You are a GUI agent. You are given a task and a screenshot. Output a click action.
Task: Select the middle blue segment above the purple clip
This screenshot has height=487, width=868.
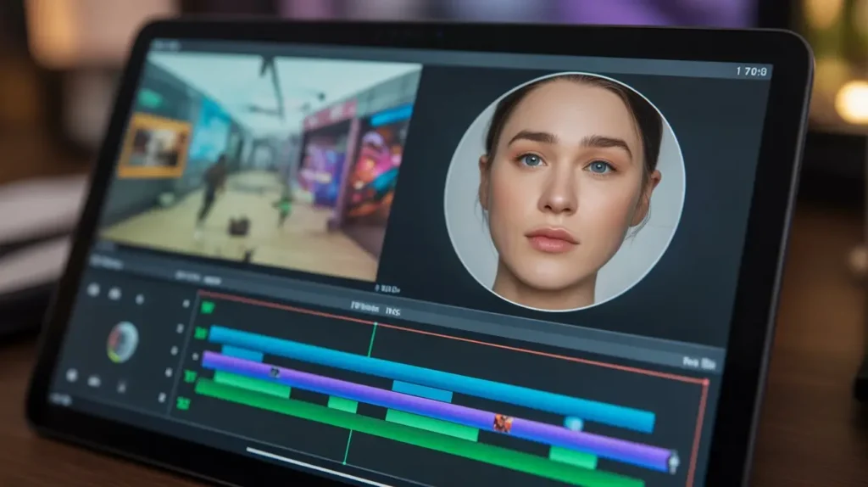click(422, 391)
